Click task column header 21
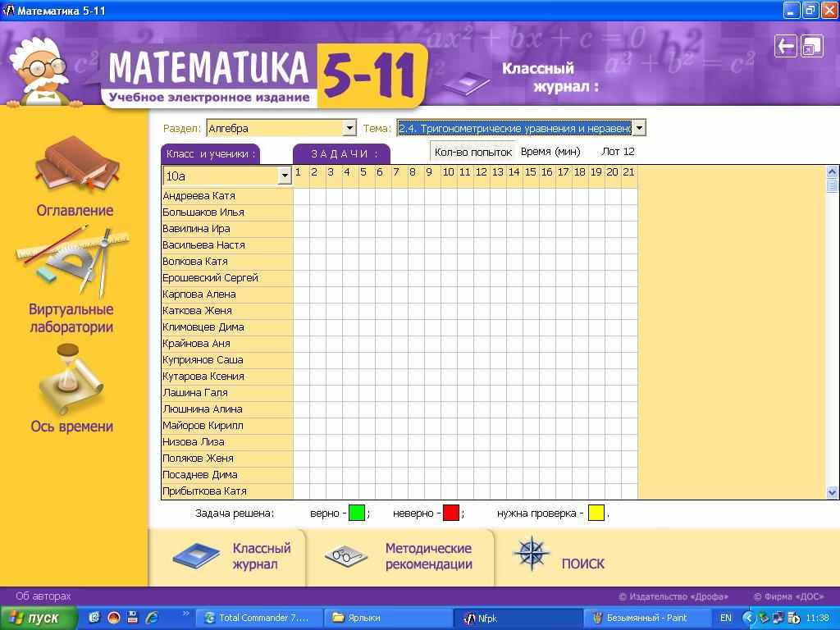This screenshot has height=630, width=840. [x=629, y=172]
